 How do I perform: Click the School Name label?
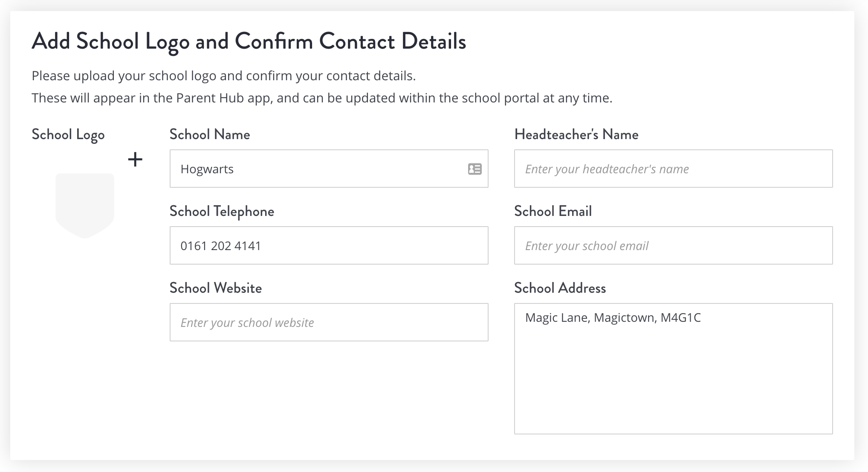pos(210,134)
